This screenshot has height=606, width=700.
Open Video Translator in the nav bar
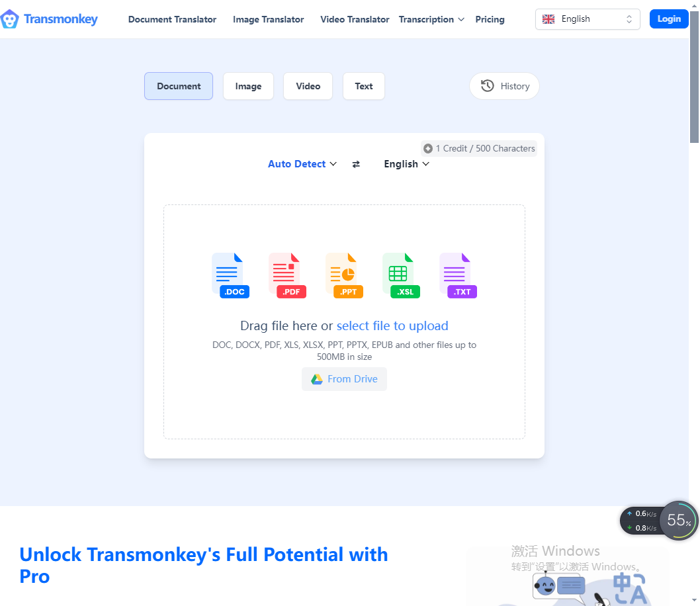[x=355, y=19]
